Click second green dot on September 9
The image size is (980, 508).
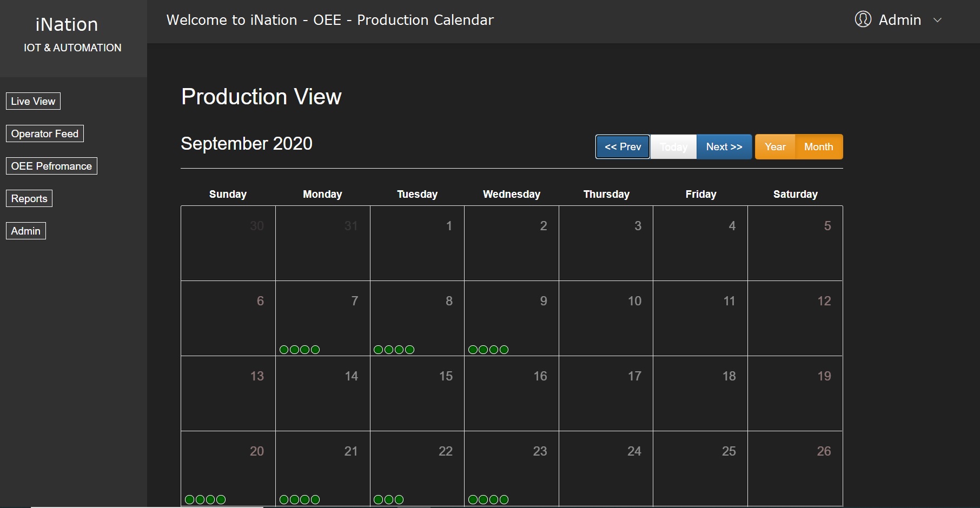(x=483, y=350)
